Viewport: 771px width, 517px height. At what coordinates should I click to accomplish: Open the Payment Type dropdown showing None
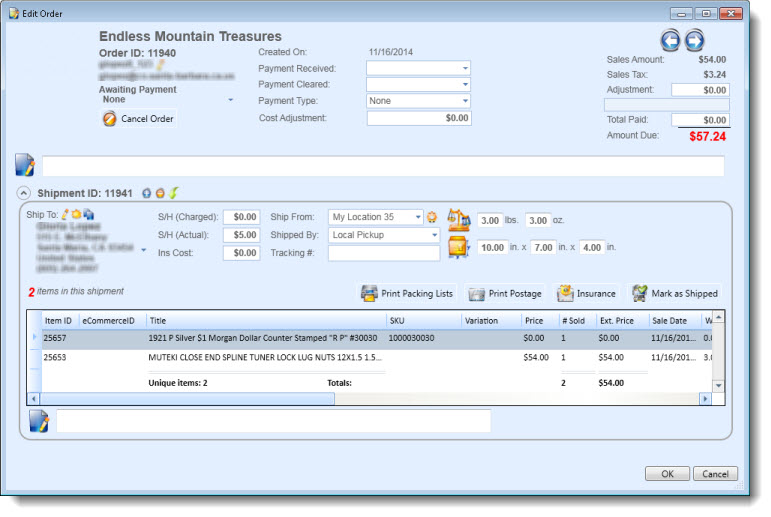(465, 101)
